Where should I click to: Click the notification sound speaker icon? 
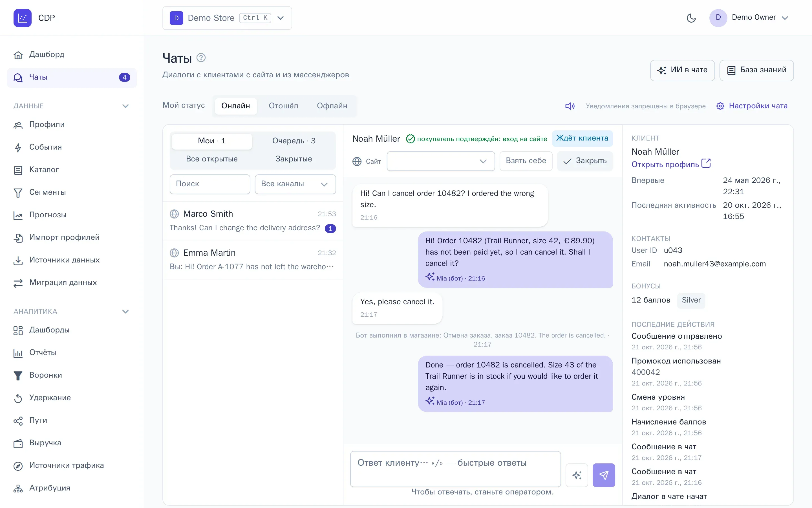click(x=570, y=106)
